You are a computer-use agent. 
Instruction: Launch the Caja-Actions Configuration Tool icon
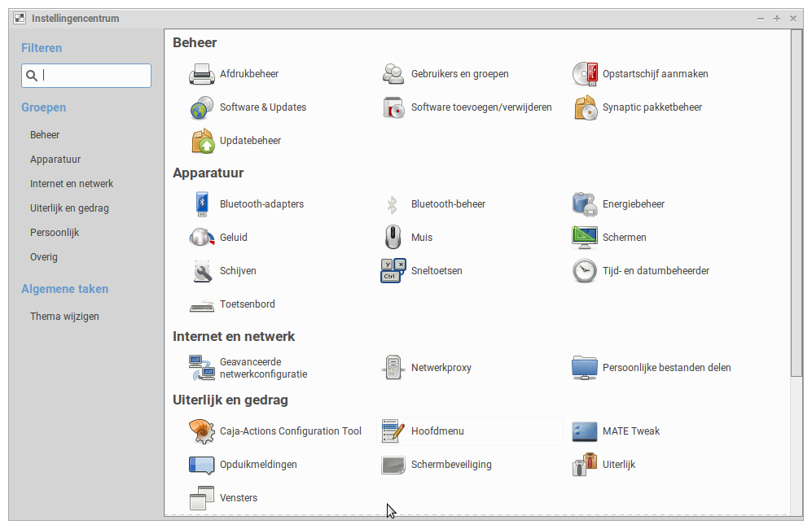coord(201,431)
